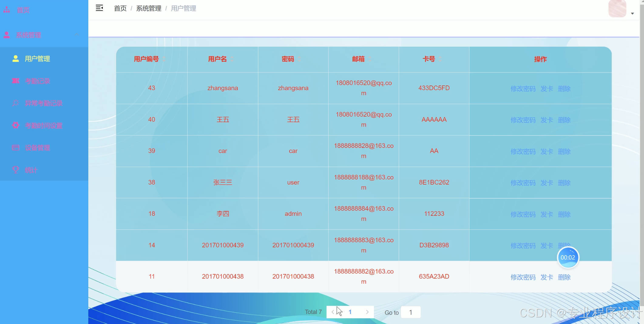Click 发卡 for user 李四
The width and height of the screenshot is (644, 324).
coord(547,214)
